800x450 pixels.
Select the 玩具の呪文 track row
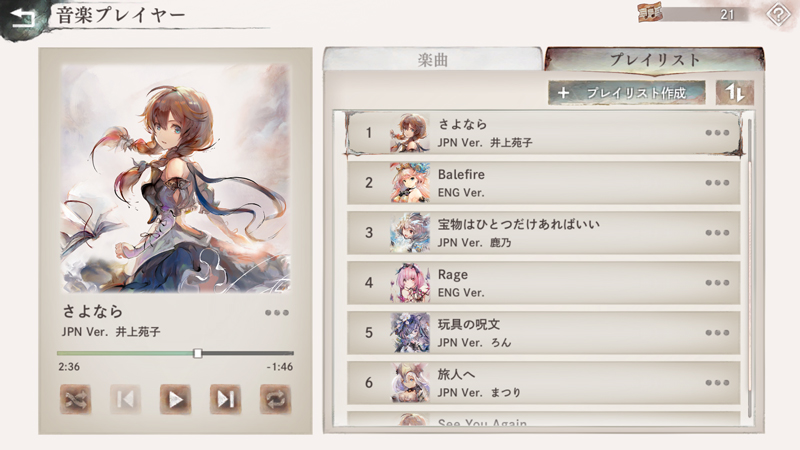click(544, 333)
